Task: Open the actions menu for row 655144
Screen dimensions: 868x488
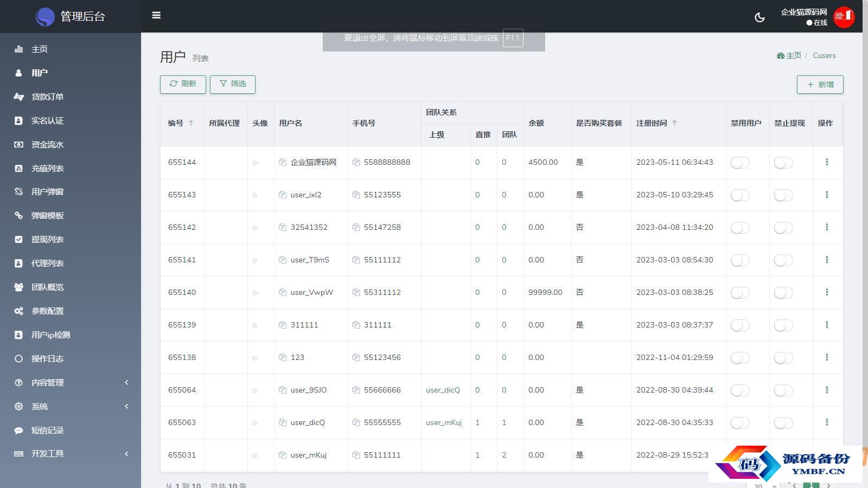Action: 827,162
